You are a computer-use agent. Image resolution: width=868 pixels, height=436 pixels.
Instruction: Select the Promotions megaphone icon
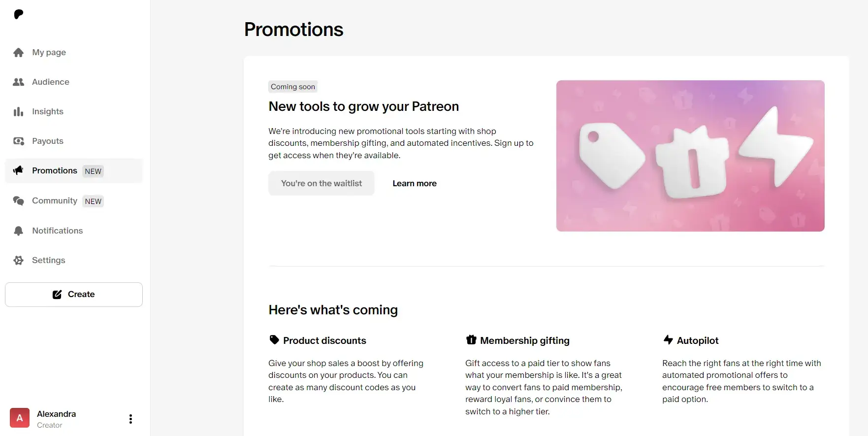pos(18,170)
